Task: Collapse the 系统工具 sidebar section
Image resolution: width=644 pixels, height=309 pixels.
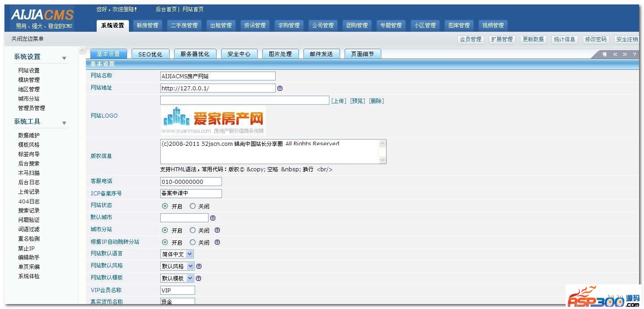Action: [x=64, y=123]
